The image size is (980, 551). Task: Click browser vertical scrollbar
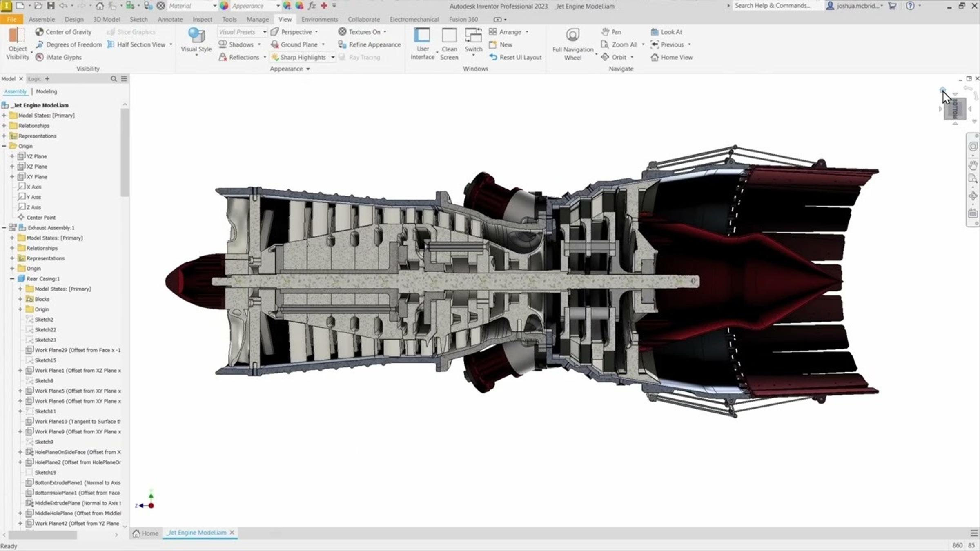pyautogui.click(x=125, y=153)
